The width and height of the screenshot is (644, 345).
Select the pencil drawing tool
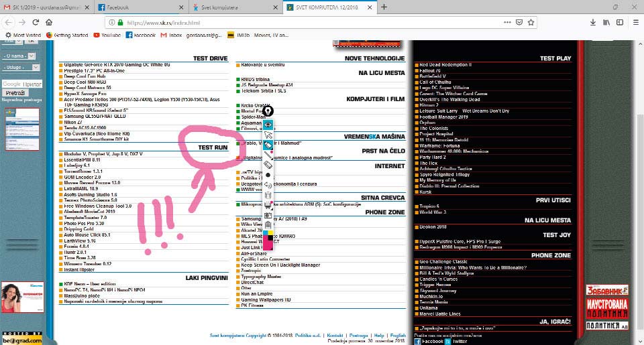[x=268, y=155]
